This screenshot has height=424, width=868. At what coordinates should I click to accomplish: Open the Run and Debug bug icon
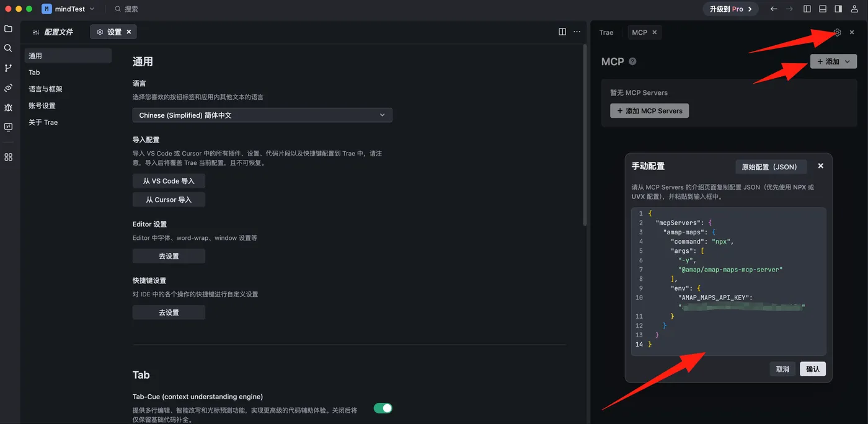pyautogui.click(x=8, y=107)
